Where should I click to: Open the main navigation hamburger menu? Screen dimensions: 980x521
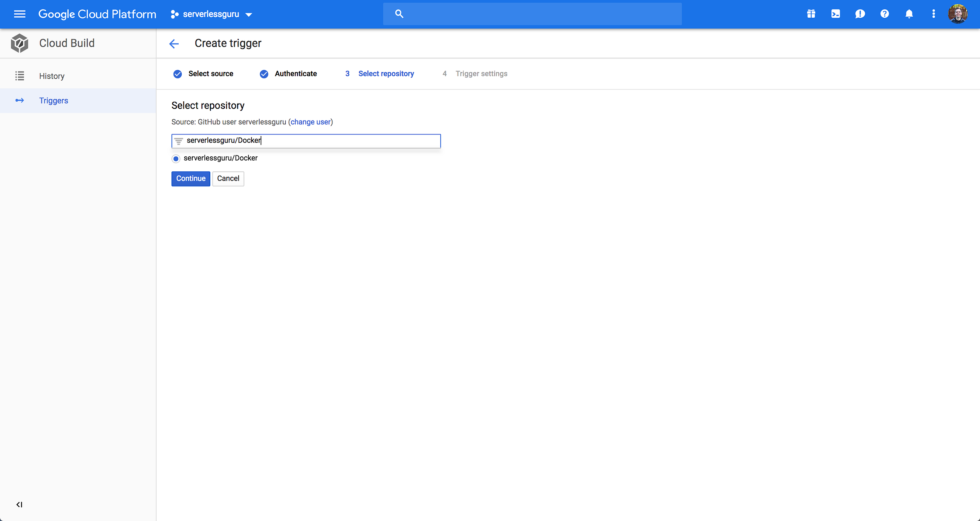(x=19, y=14)
